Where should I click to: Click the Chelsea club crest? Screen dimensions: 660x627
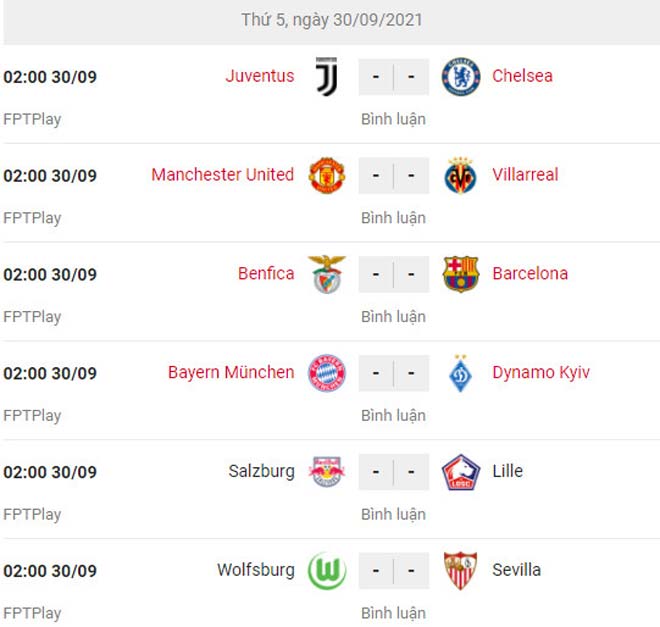[461, 76]
